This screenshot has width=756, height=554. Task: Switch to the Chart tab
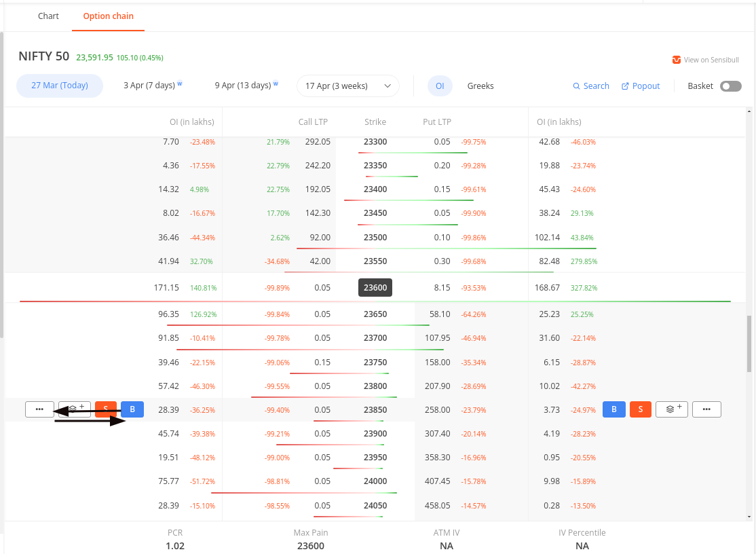pos(48,16)
